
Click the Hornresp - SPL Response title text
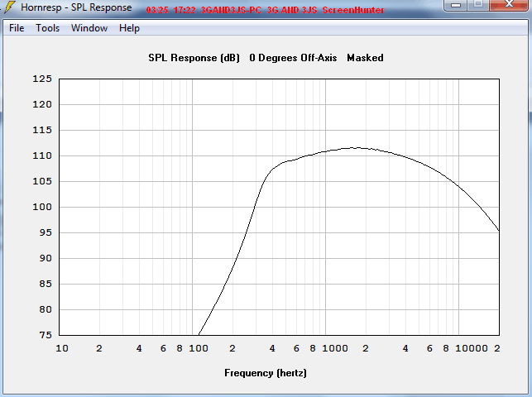pyautogui.click(x=76, y=7)
